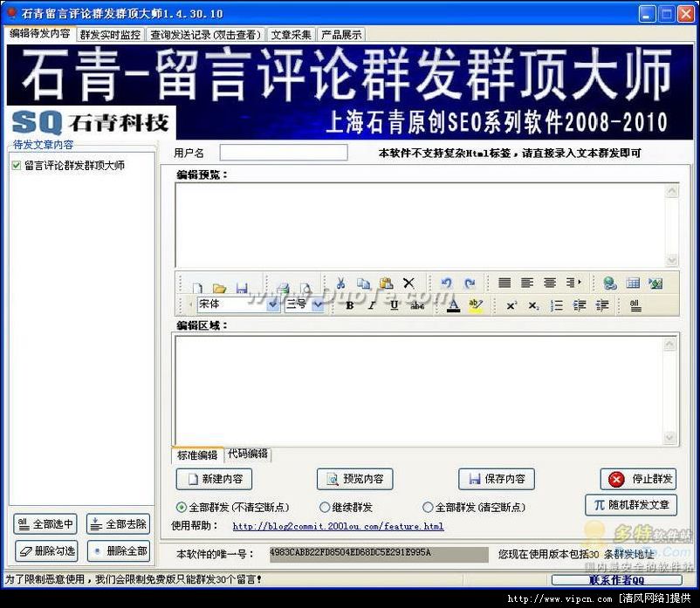Insert a numbered list
Screen dimensions: 700x608
point(557,305)
